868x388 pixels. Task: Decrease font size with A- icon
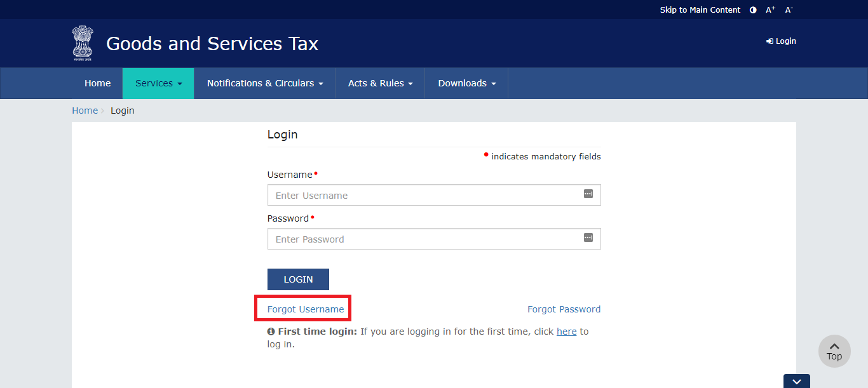789,10
